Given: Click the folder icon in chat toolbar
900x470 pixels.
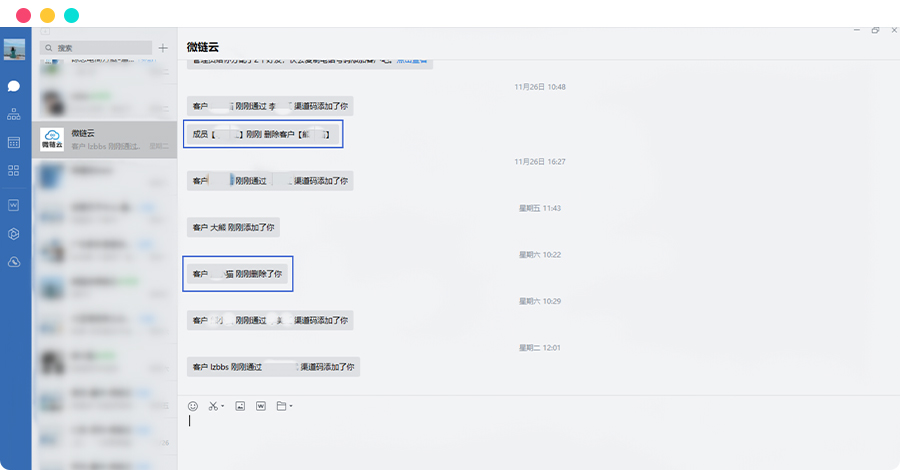Looking at the screenshot, I should pyautogui.click(x=281, y=406).
